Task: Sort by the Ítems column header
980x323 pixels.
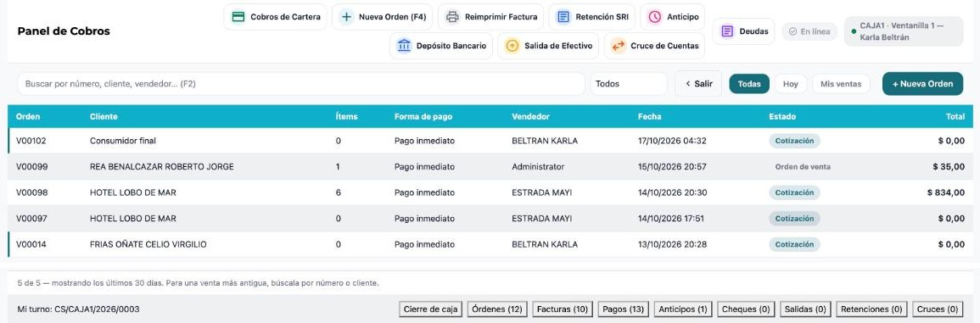Action: coord(347,117)
